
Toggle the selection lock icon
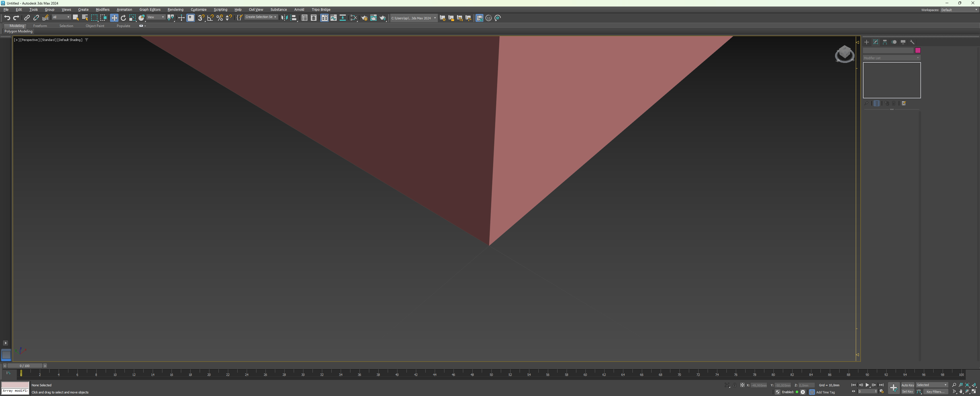click(x=735, y=385)
